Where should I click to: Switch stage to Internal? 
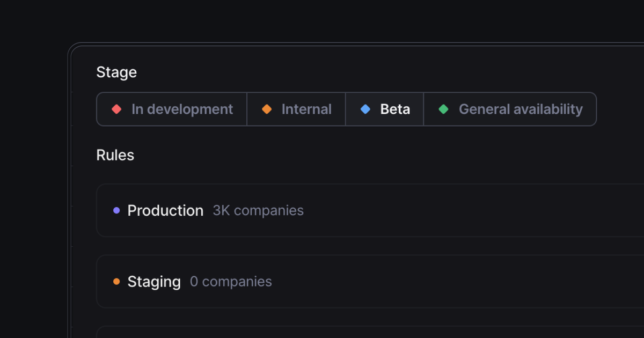click(306, 109)
